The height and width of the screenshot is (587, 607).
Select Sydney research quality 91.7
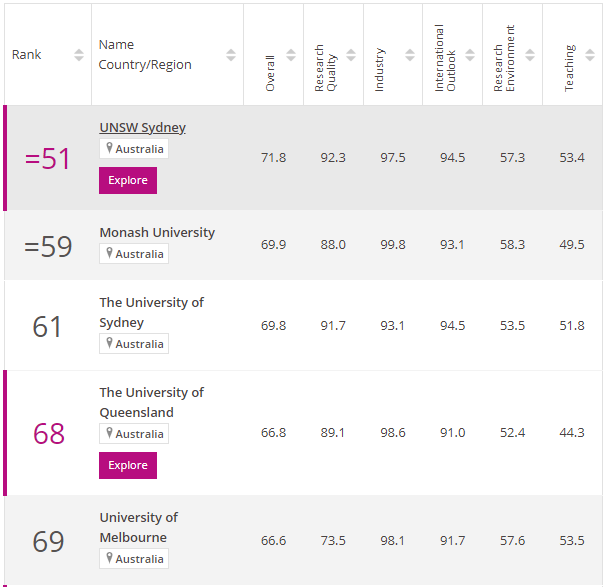[x=333, y=326]
